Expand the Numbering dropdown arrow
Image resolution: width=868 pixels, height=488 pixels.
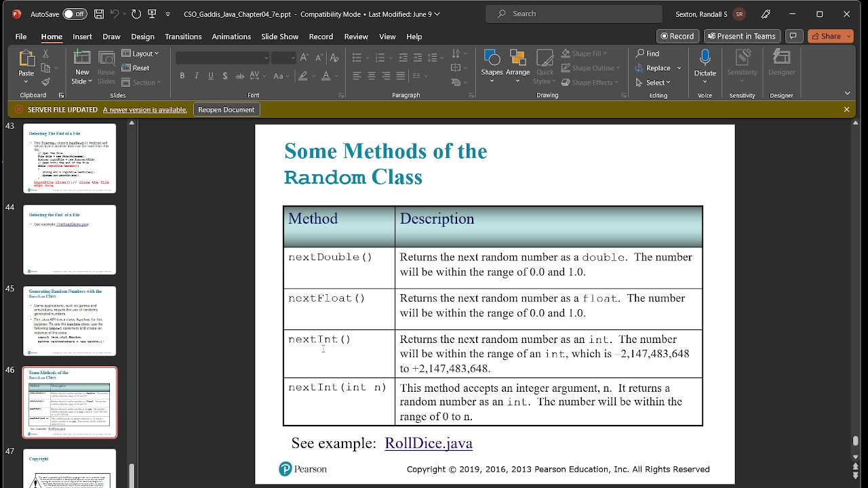tap(390, 58)
